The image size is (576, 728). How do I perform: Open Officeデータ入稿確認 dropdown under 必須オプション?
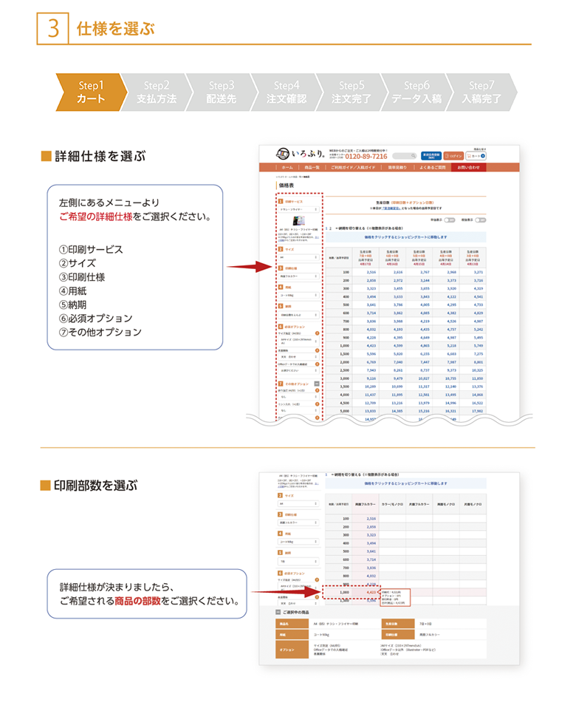click(x=298, y=370)
